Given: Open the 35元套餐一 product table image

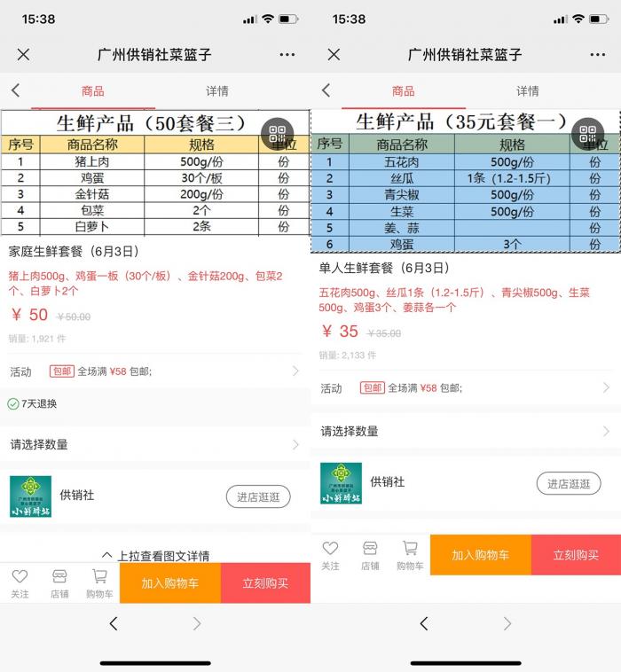Looking at the screenshot, I should tap(466, 181).
